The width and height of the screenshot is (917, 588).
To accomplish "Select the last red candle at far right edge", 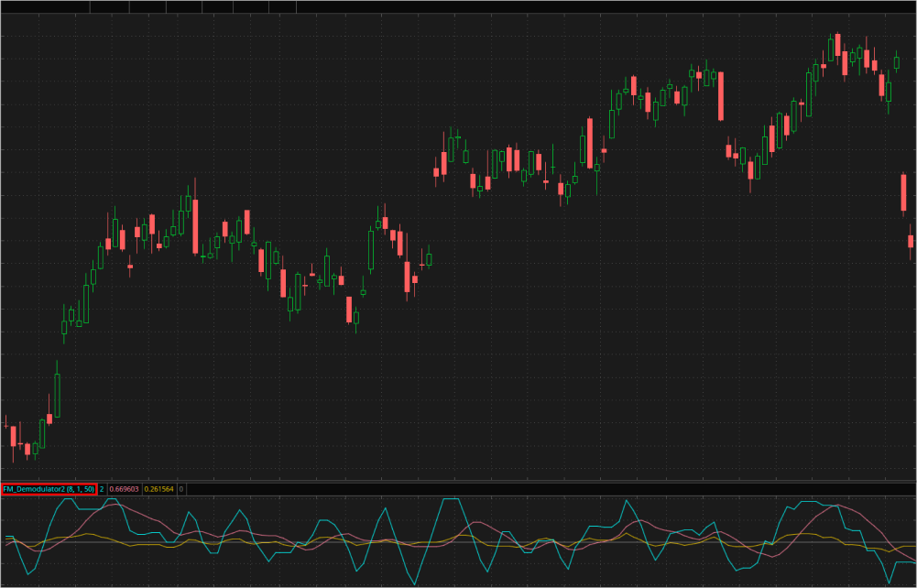I will point(911,241).
